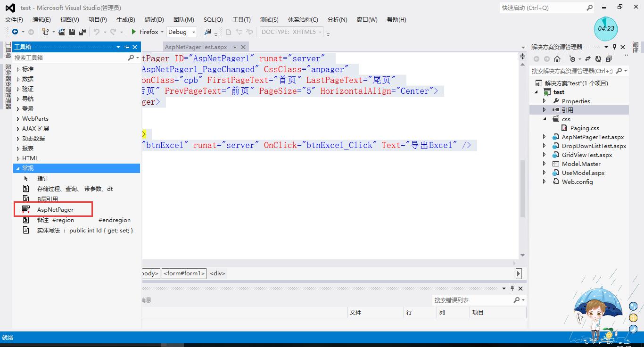Open the Toolbox window position dropdown arrow
The image size is (644, 347).
(118, 47)
